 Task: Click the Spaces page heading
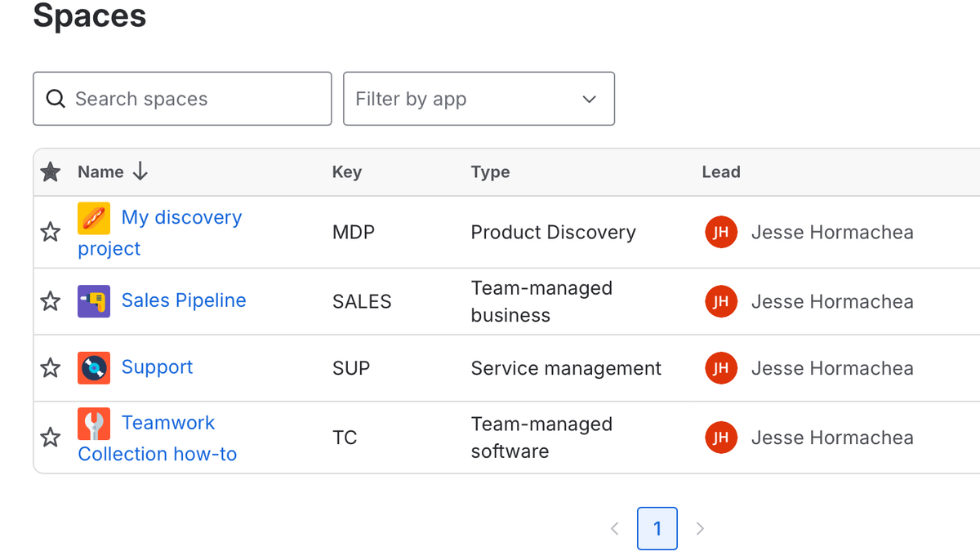pyautogui.click(x=90, y=15)
